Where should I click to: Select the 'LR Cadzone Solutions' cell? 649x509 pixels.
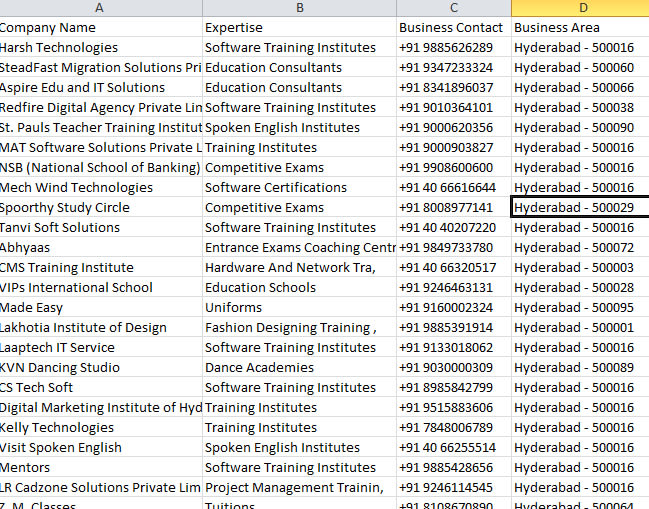coord(101,487)
